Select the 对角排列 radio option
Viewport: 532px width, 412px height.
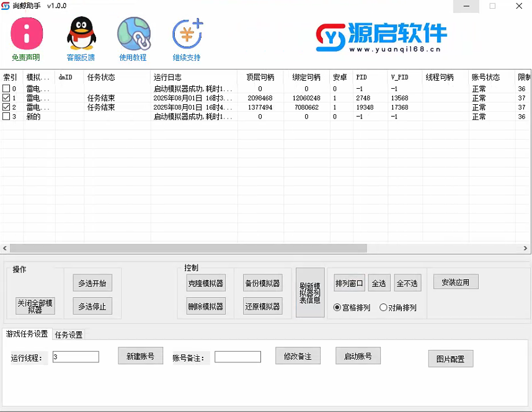383,308
